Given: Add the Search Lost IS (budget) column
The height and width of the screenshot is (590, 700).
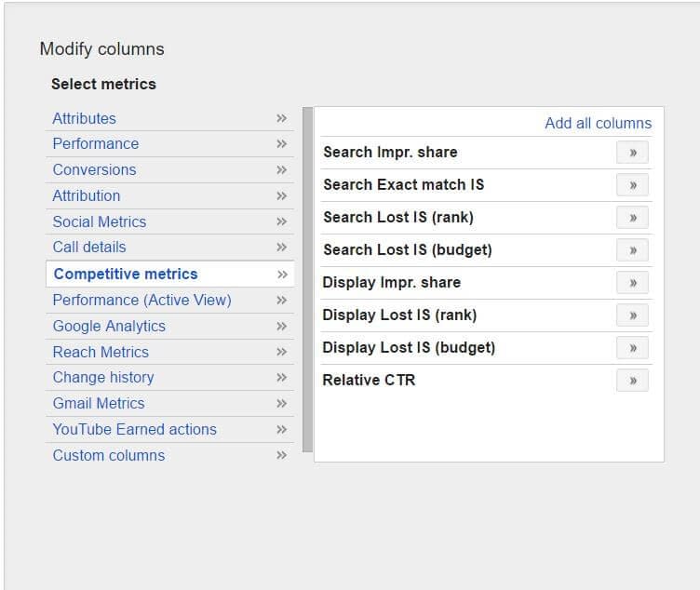Looking at the screenshot, I should [x=632, y=250].
